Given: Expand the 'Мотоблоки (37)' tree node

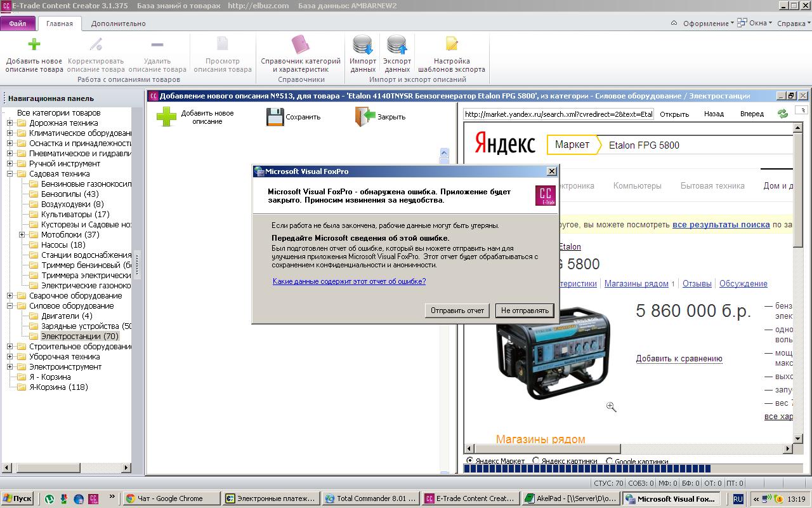Looking at the screenshot, I should pos(22,235).
